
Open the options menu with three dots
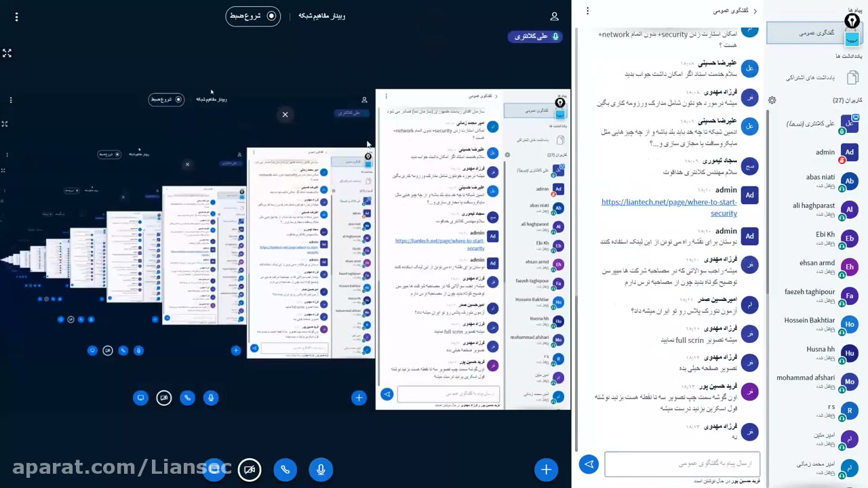[16, 16]
